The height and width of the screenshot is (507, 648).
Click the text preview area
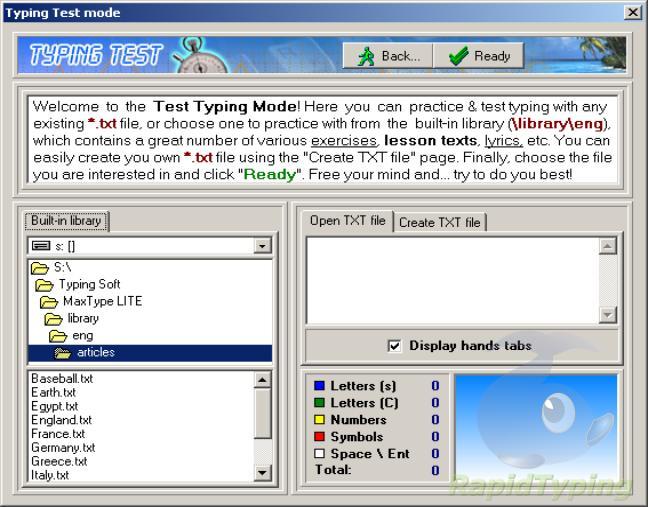(453, 281)
